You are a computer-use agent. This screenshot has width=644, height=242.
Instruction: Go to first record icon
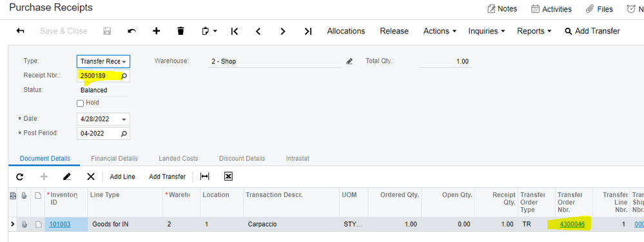pos(234,31)
